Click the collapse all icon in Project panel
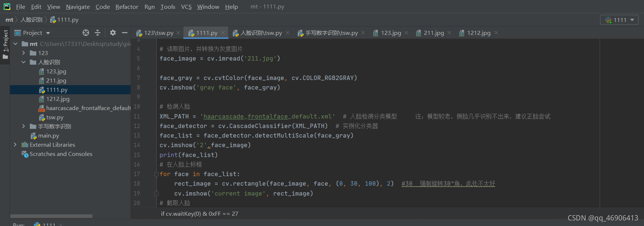The image size is (644, 226). click(98, 33)
